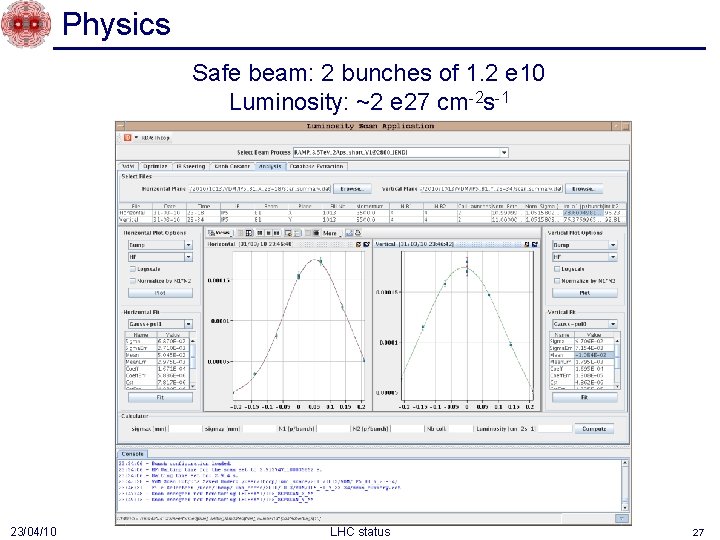The height and width of the screenshot is (540, 720).
Task: Toggle Logscale in Horizontal Plot Options
Action: (133, 269)
